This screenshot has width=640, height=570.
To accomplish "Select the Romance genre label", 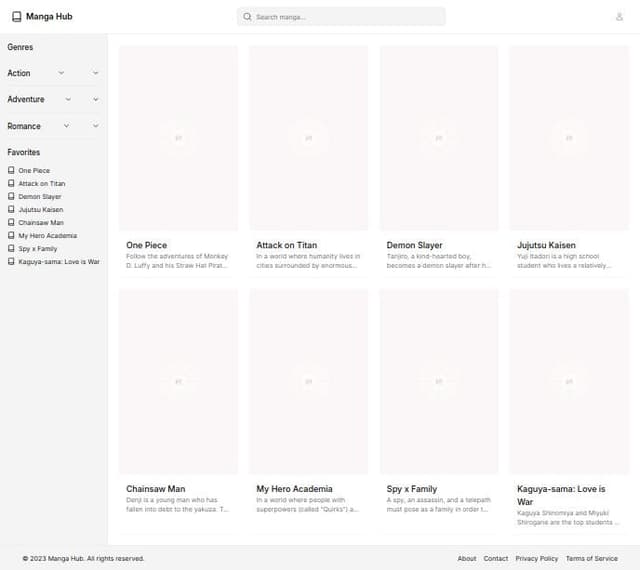I will pos(24,126).
